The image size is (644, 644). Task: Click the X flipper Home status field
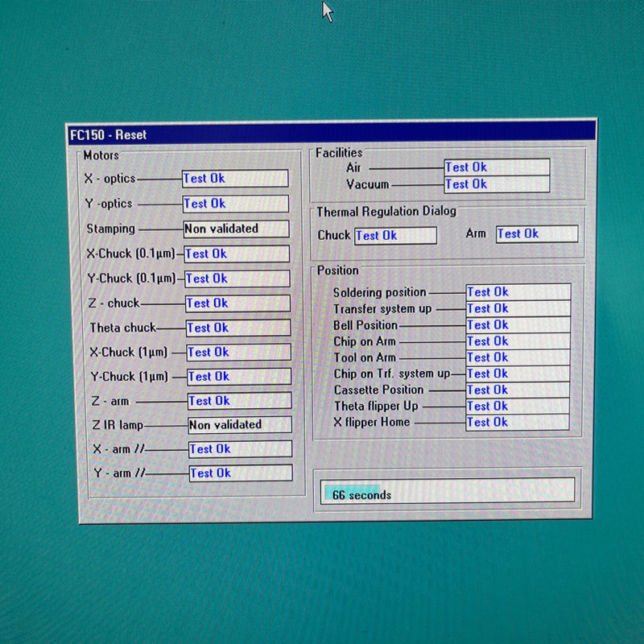518,422
